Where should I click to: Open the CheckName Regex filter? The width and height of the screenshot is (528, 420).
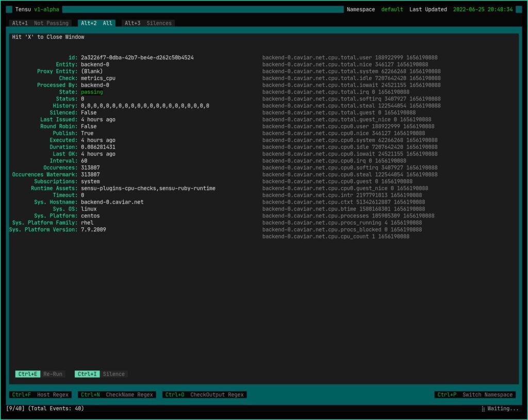click(116, 394)
